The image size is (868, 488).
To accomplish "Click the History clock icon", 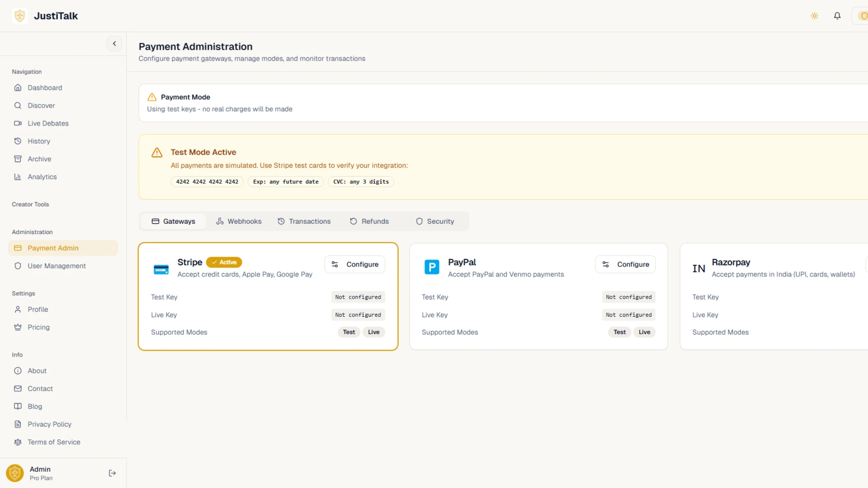I will (18, 141).
